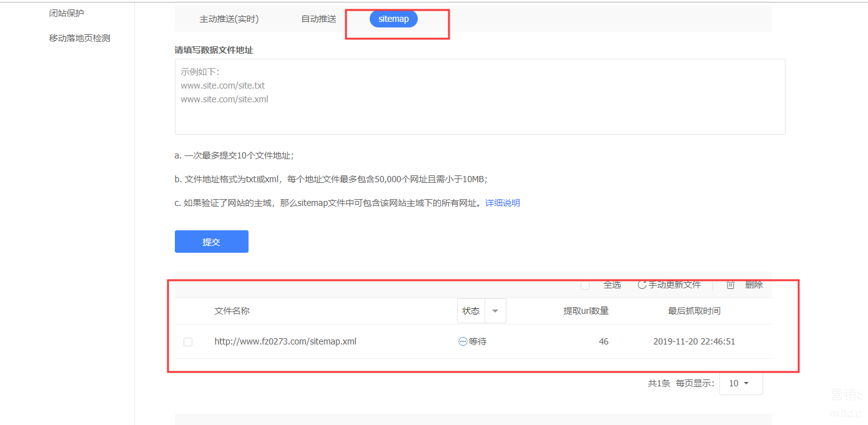Click the blue 等待 pending-status icon
The width and height of the screenshot is (868, 425).
462,341
